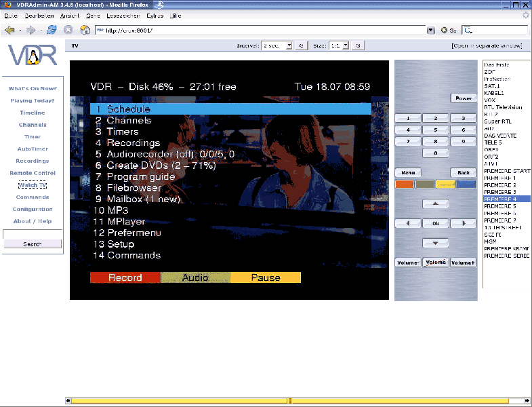The image size is (532, 407).
Task: Click the browser reload icon
Action: 52,30
